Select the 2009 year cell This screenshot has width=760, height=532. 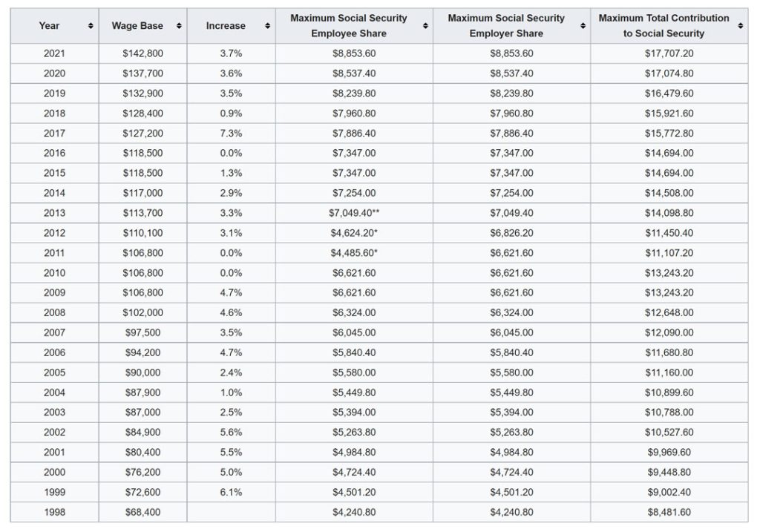click(54, 292)
